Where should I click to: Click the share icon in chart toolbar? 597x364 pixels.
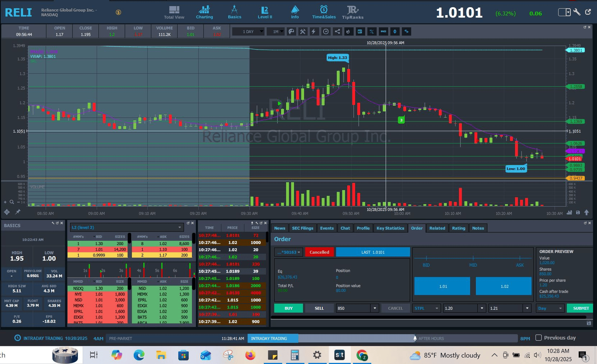pyautogui.click(x=337, y=32)
